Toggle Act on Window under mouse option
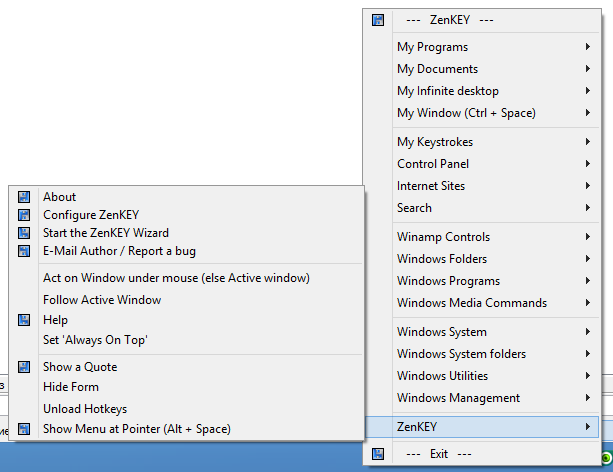Image resolution: width=613 pixels, height=472 pixels. coord(176,277)
